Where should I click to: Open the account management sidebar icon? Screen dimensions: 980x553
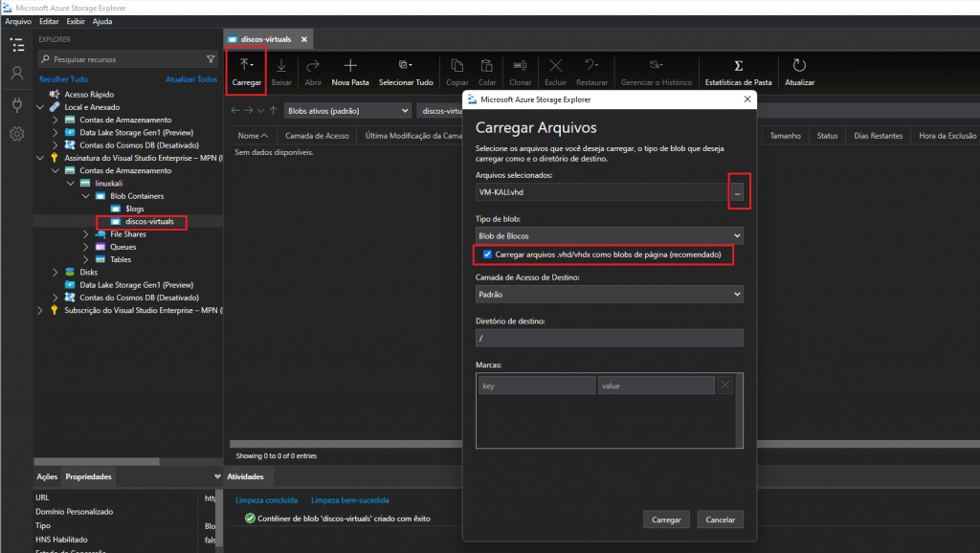coord(17,74)
